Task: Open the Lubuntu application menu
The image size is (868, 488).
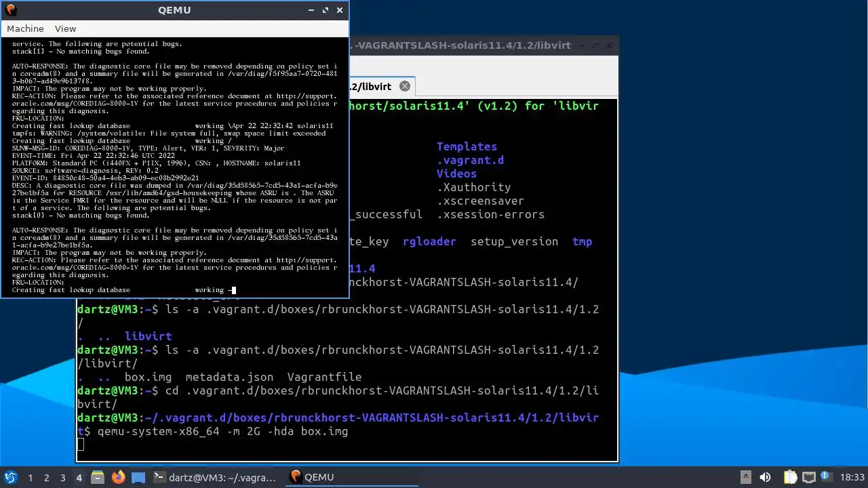Action: [x=10, y=477]
